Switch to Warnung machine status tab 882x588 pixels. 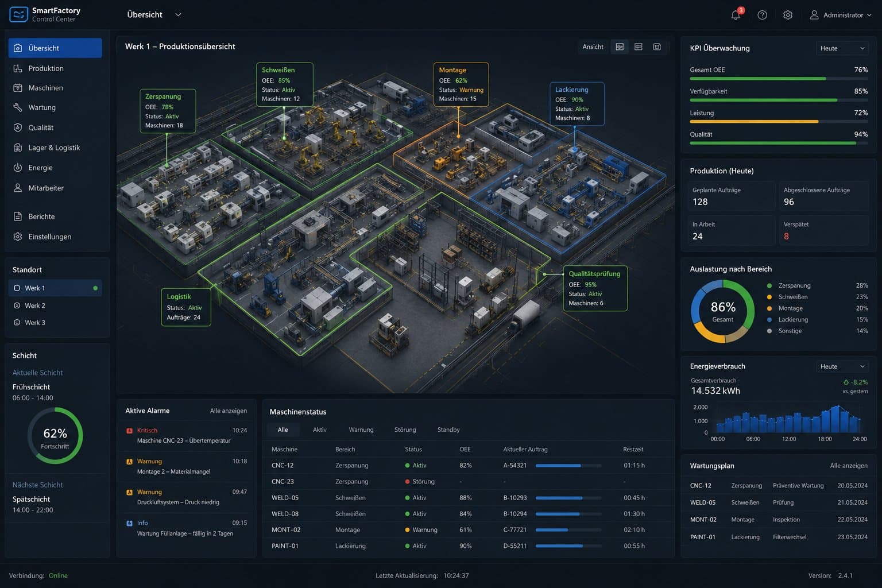[x=361, y=430]
